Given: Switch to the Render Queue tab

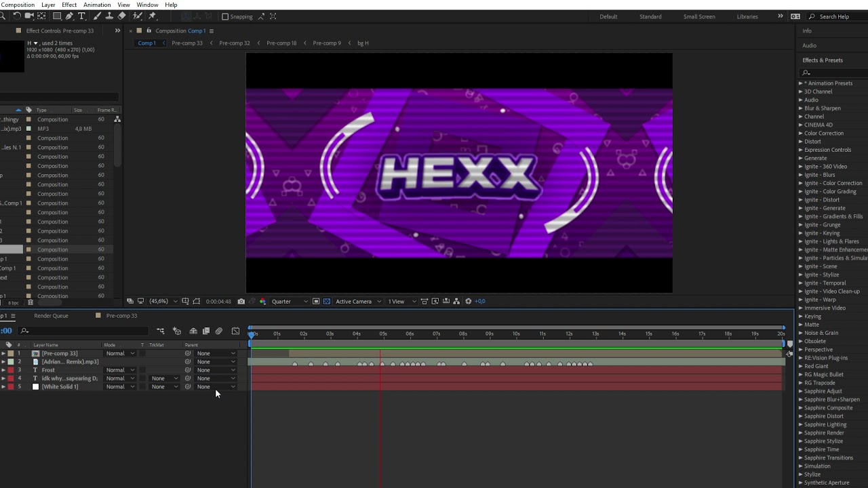Looking at the screenshot, I should point(51,316).
